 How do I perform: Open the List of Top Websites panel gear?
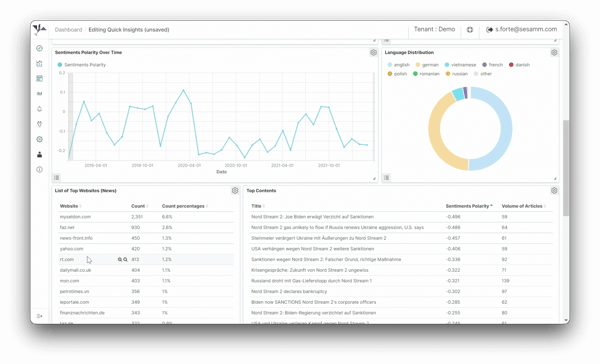(235, 191)
